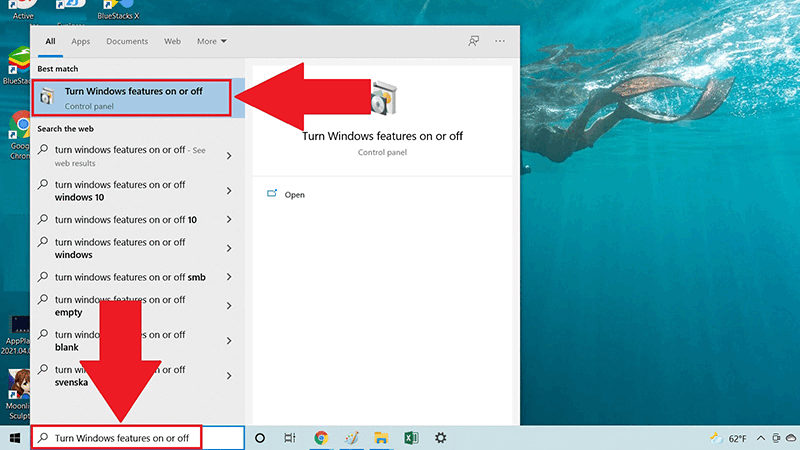Click the feedback icon in search panel
The width and height of the screenshot is (800, 450).
(x=474, y=41)
